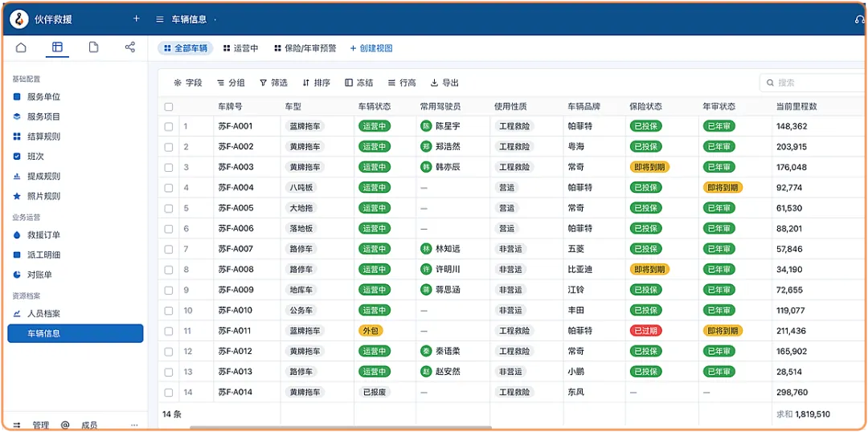Screen dimensions: 868x432
Task: Click the 八吨板 vehicle type tag
Action: [301, 188]
